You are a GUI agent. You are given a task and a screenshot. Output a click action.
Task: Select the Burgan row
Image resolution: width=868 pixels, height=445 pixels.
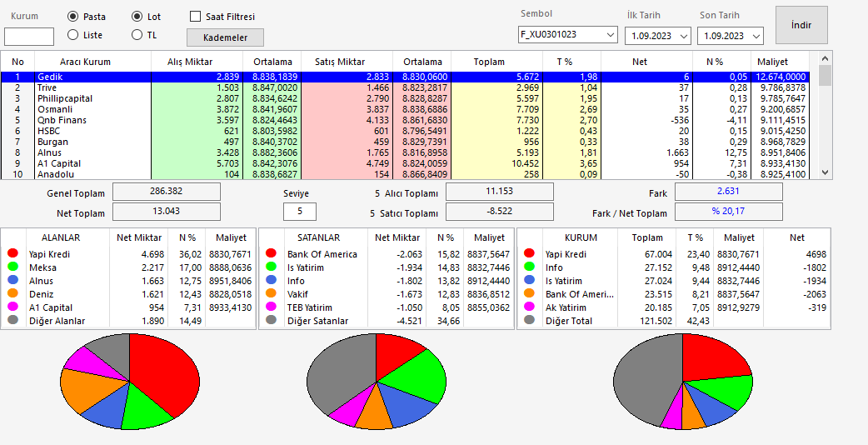point(404,142)
